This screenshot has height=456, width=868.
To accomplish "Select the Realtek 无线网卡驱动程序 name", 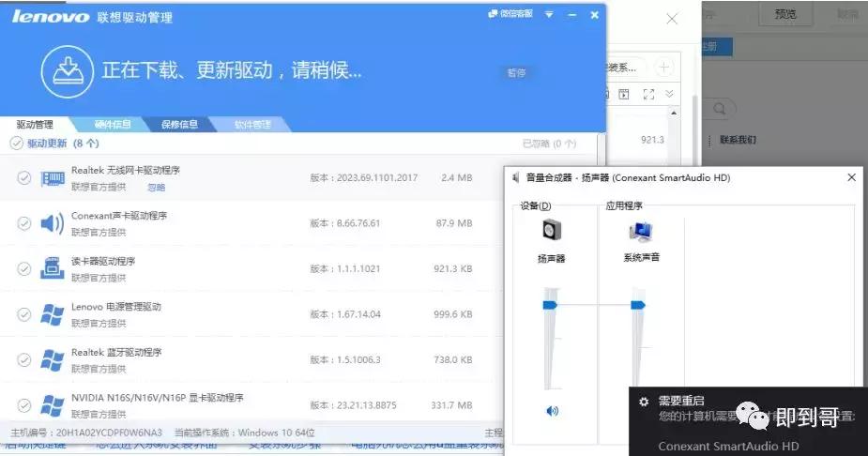I will 126,171.
